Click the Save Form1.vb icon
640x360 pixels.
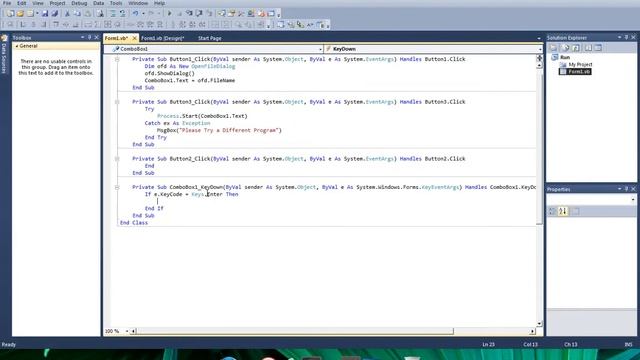pyautogui.click(x=44, y=13)
